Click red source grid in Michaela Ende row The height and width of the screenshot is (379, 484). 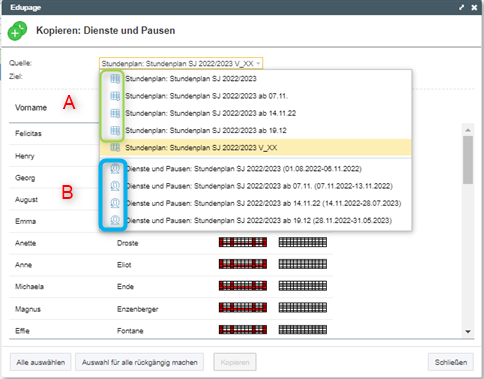click(x=243, y=286)
